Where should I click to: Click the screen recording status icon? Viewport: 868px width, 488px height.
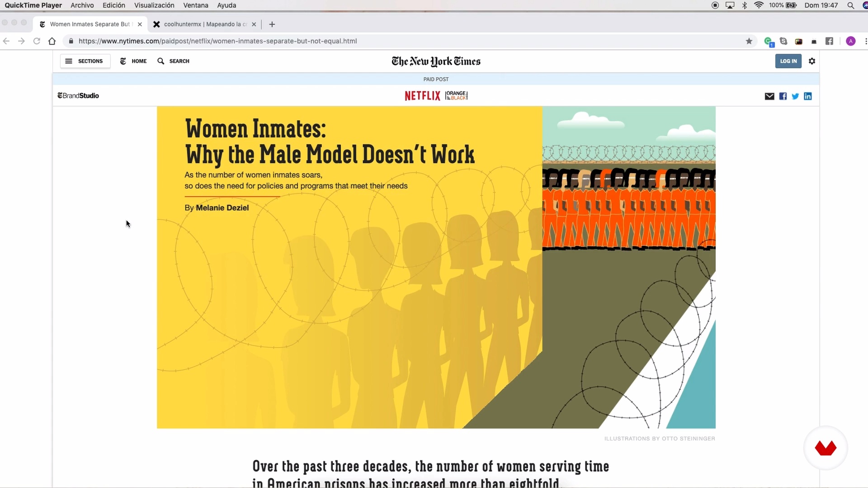(x=715, y=5)
